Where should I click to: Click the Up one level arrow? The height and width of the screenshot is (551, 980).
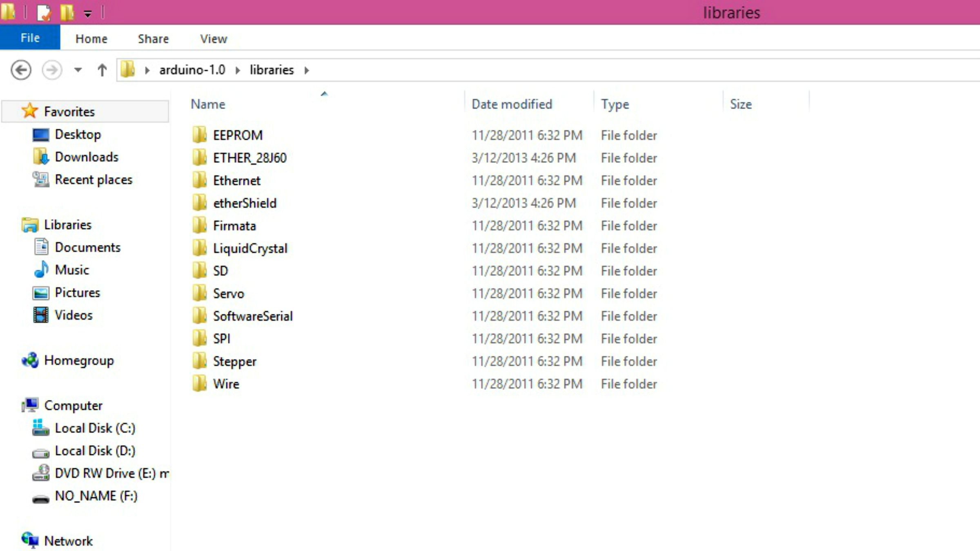(102, 70)
